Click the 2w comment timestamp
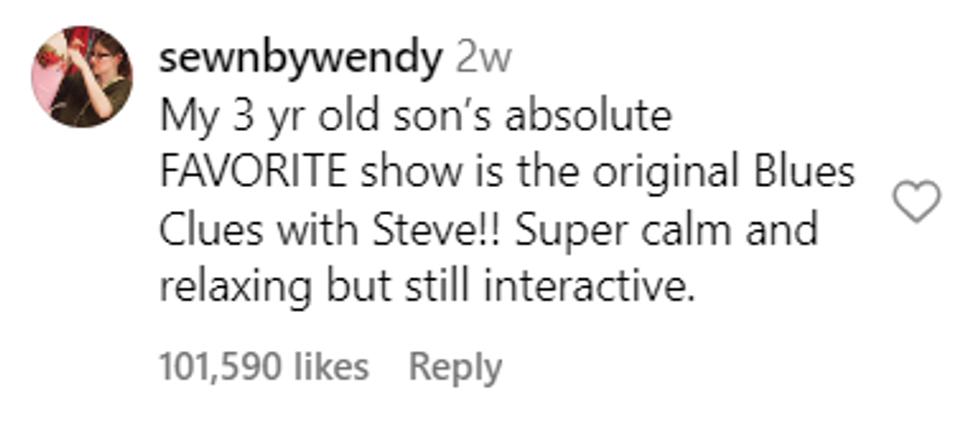The image size is (980, 435). [x=483, y=60]
